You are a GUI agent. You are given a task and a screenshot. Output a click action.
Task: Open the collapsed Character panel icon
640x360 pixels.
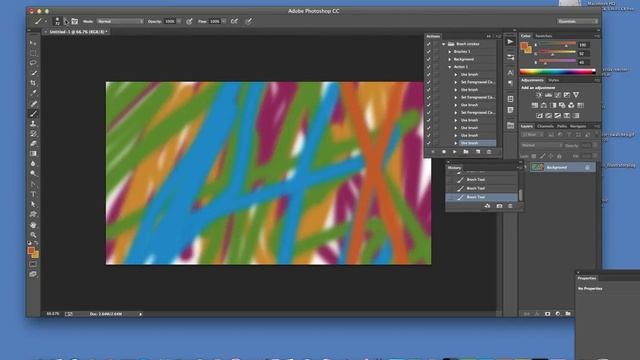[510, 73]
